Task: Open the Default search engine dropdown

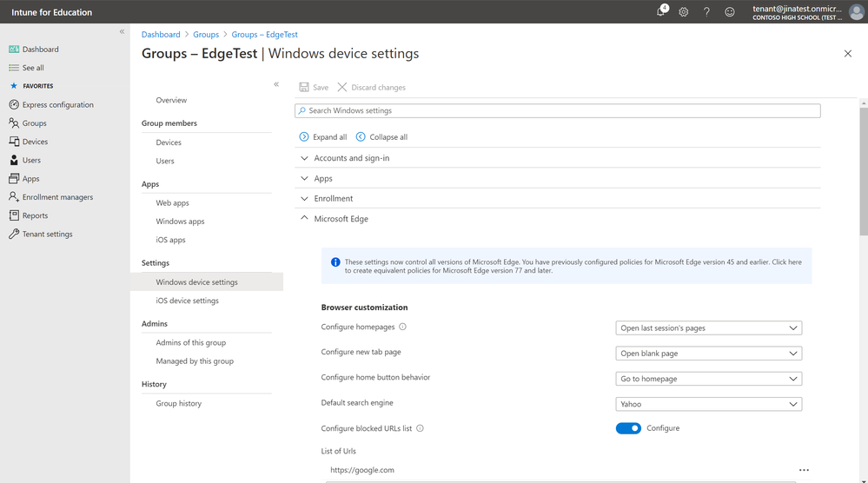Action: [708, 404]
